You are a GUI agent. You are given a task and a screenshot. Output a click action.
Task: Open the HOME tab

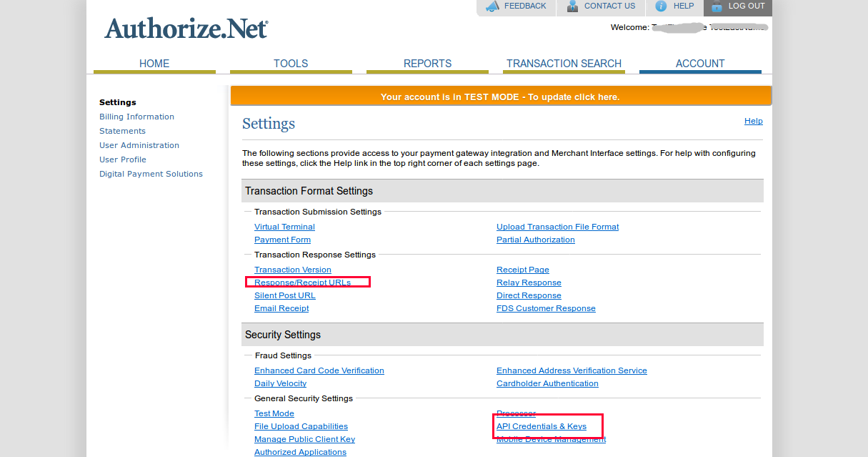coord(154,64)
